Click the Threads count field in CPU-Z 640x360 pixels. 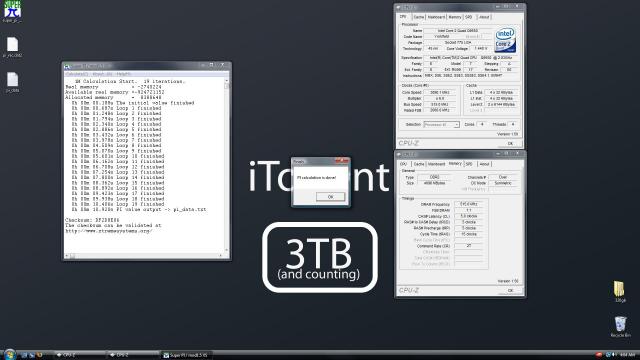tap(513, 124)
